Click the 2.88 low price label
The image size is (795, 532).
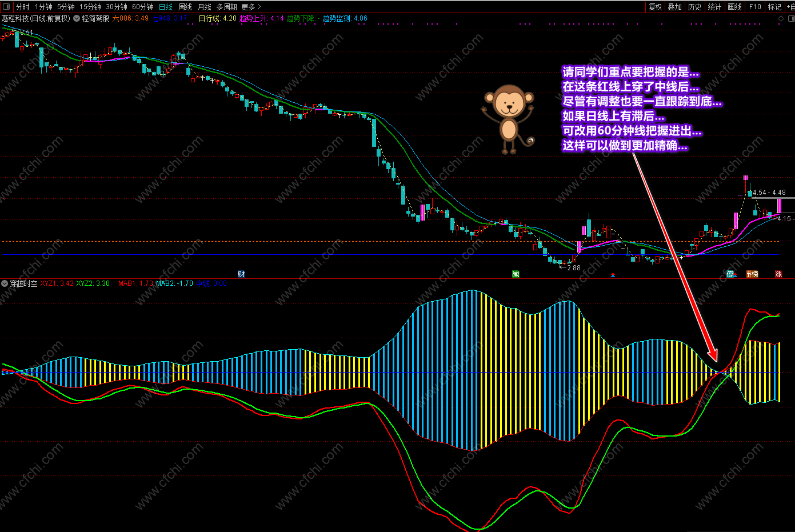573,267
